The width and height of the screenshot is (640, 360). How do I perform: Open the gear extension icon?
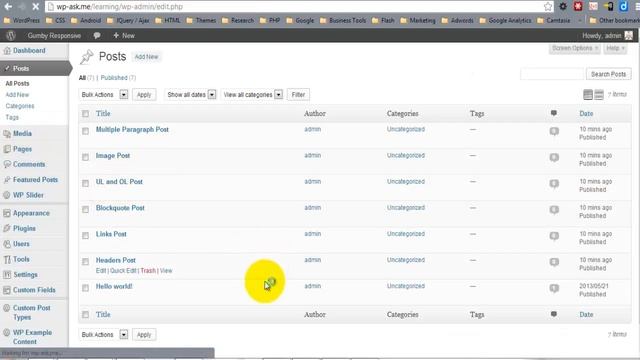563,7
